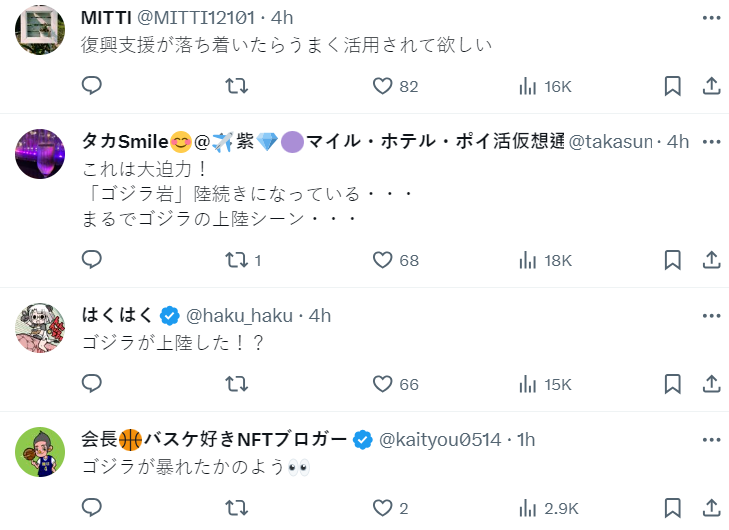Reply to はくはく's tweet
This screenshot has height=530, width=729.
92,384
